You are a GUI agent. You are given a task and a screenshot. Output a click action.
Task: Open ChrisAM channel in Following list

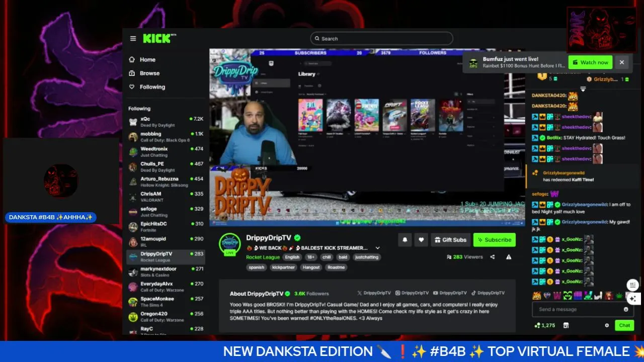point(166,197)
